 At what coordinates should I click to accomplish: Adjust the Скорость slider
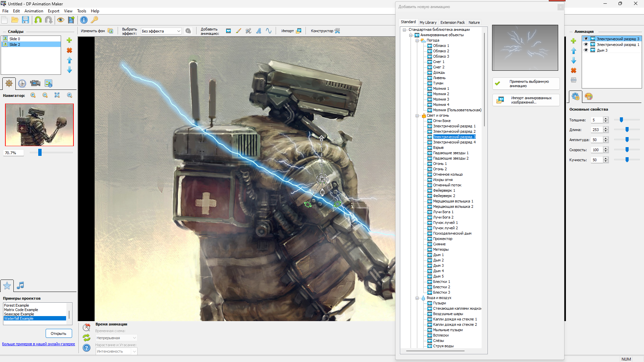[x=627, y=150]
